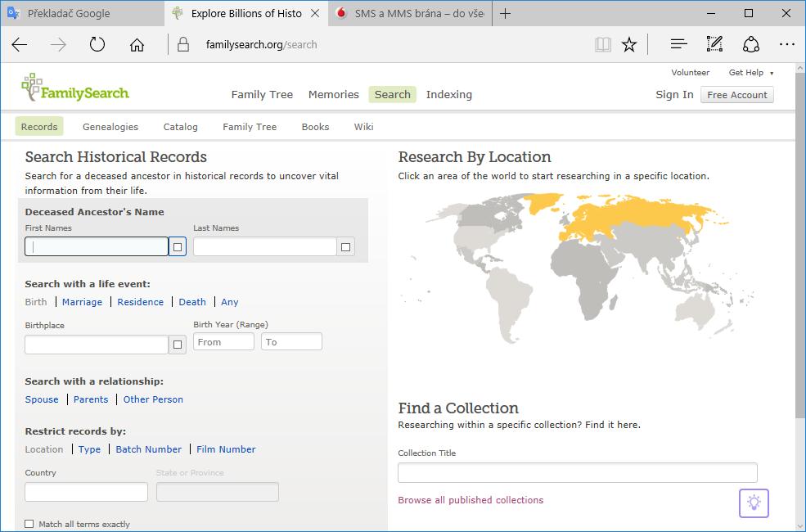Close the Explore Billions of Histo tab
This screenshot has width=806, height=532.
click(315, 13)
